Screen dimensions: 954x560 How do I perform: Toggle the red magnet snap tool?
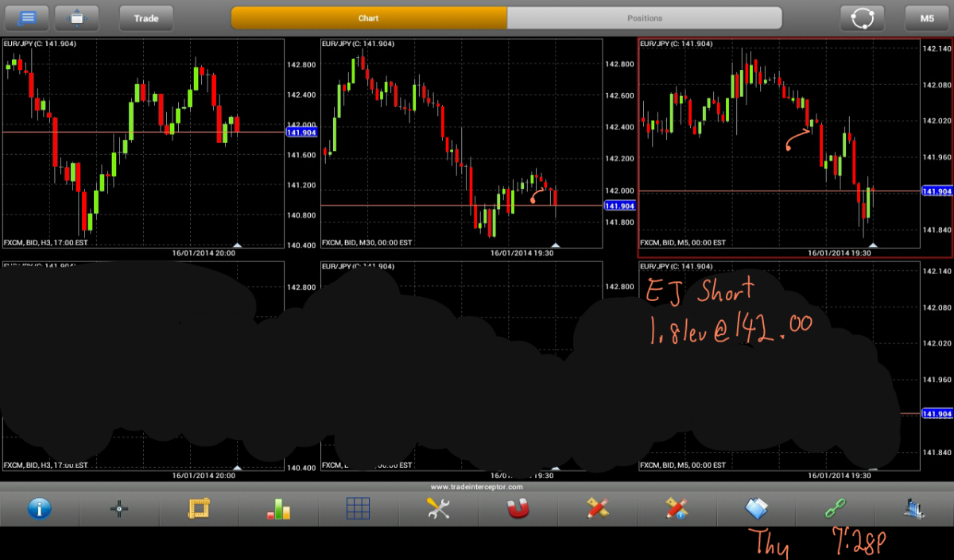518,508
